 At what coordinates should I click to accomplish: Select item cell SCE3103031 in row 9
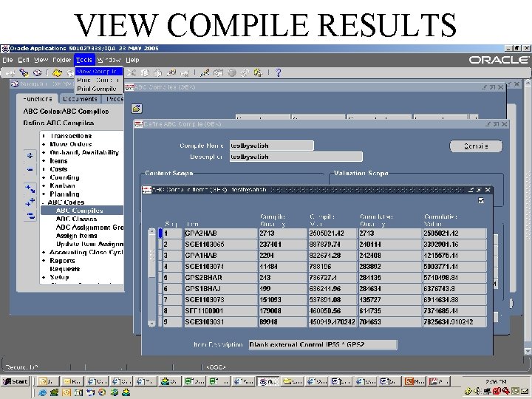click(x=221, y=321)
